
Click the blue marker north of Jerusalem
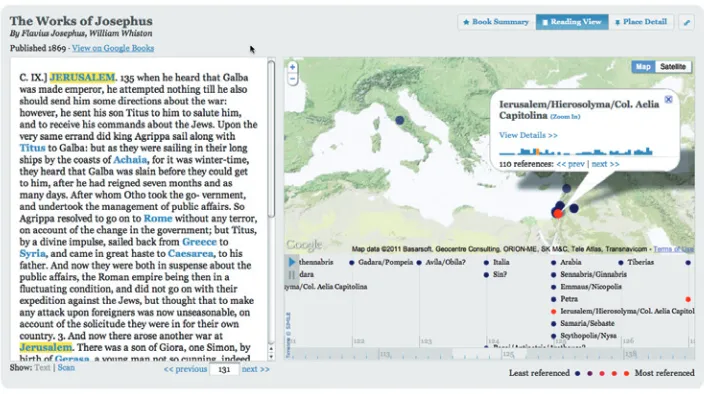567,188
